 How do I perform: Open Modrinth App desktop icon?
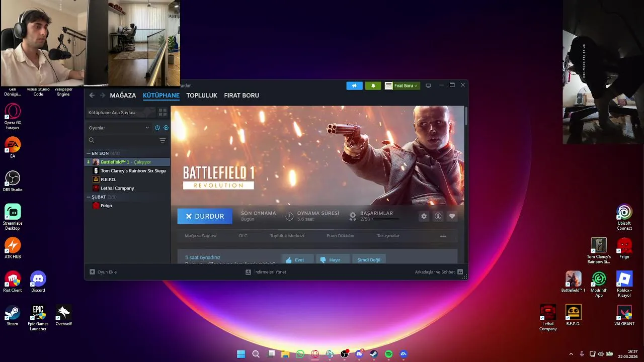click(x=599, y=284)
